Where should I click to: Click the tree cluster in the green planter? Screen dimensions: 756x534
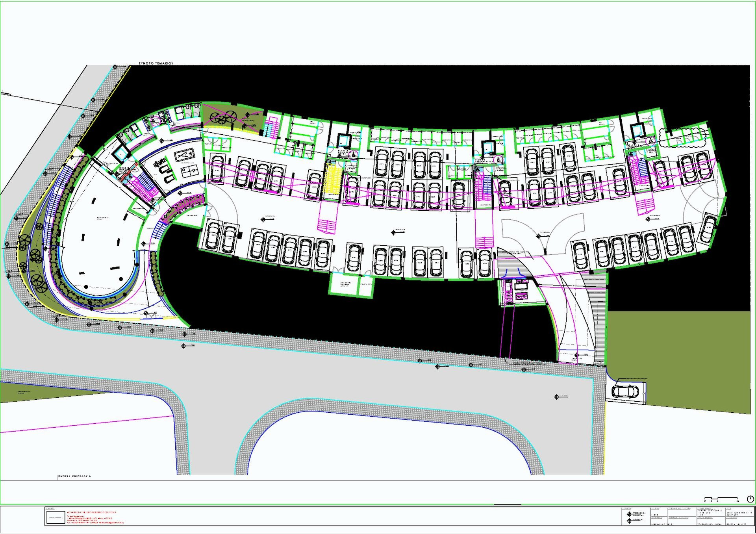[223, 117]
